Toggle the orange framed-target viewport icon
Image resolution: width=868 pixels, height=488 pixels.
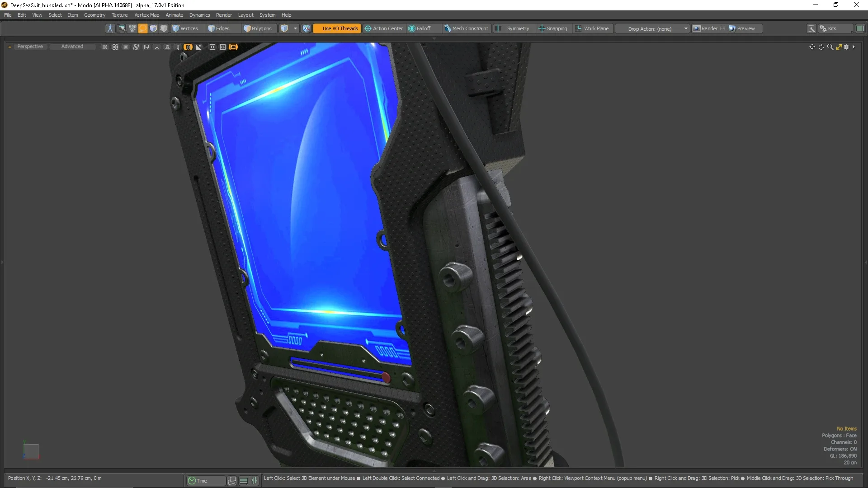click(x=233, y=47)
